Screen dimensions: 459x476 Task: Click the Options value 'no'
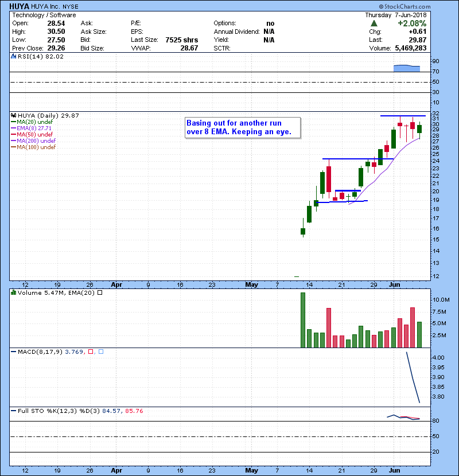tap(270, 24)
